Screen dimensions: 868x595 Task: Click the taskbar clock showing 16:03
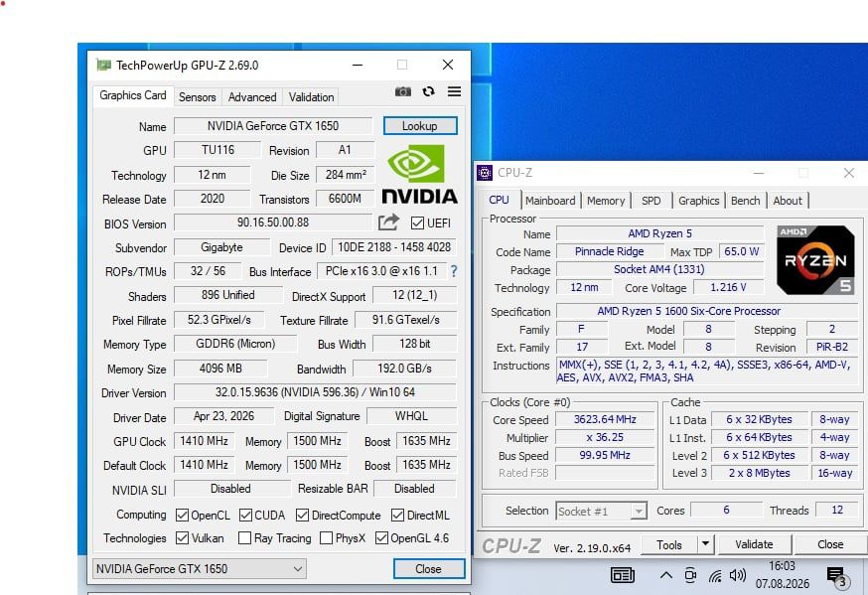pyautogui.click(x=782, y=566)
